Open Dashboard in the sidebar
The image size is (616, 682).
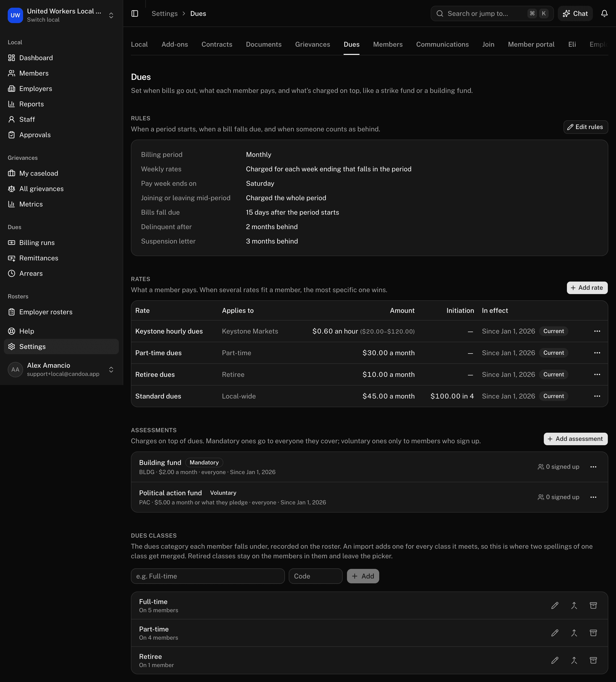[x=61, y=58]
